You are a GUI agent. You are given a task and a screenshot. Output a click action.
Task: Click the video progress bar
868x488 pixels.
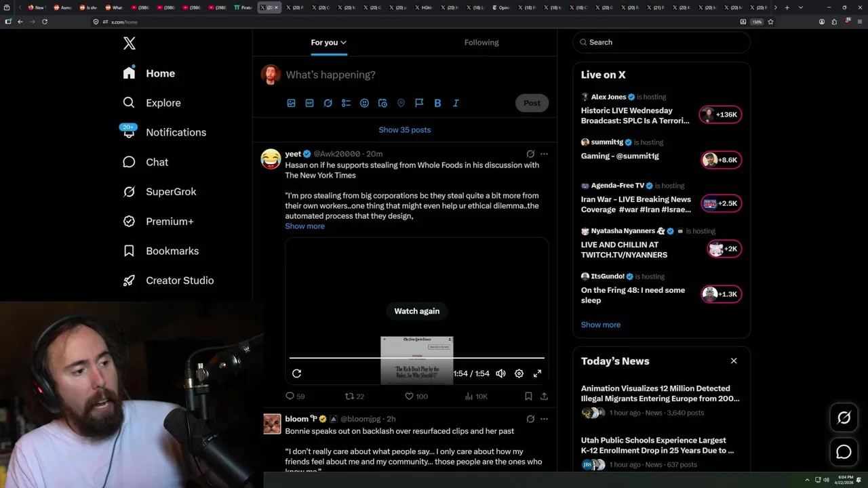[x=417, y=358]
